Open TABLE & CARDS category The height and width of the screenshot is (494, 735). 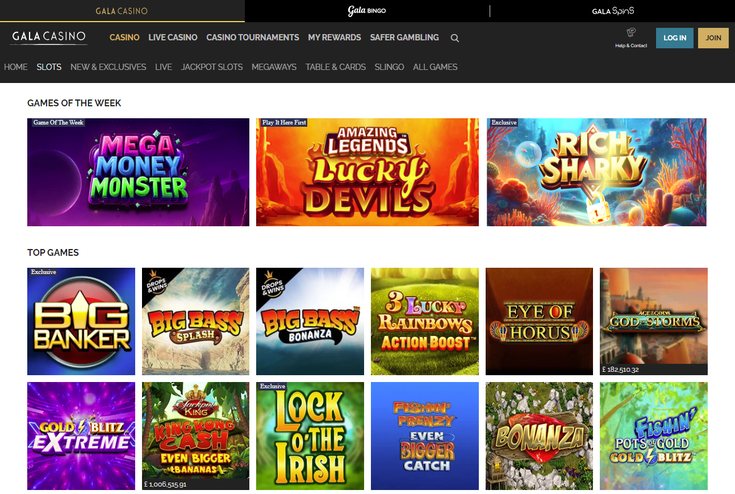coord(335,67)
